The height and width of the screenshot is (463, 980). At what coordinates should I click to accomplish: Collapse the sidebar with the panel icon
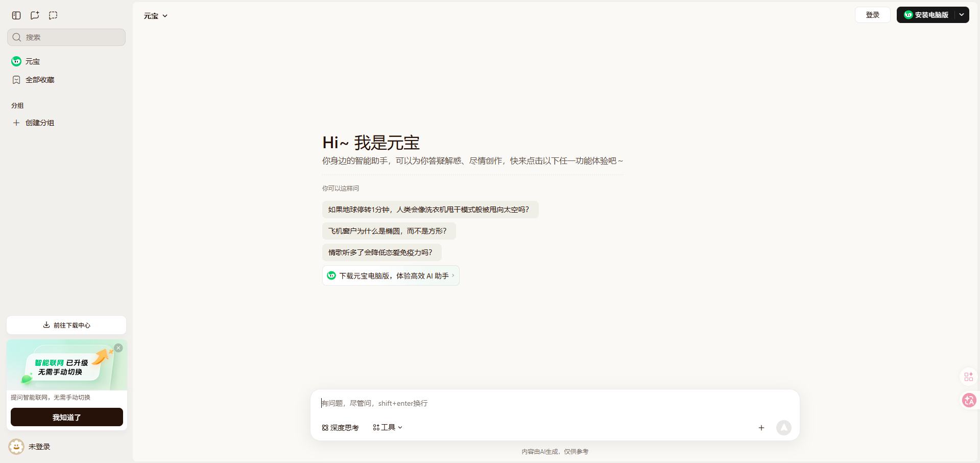[16, 15]
